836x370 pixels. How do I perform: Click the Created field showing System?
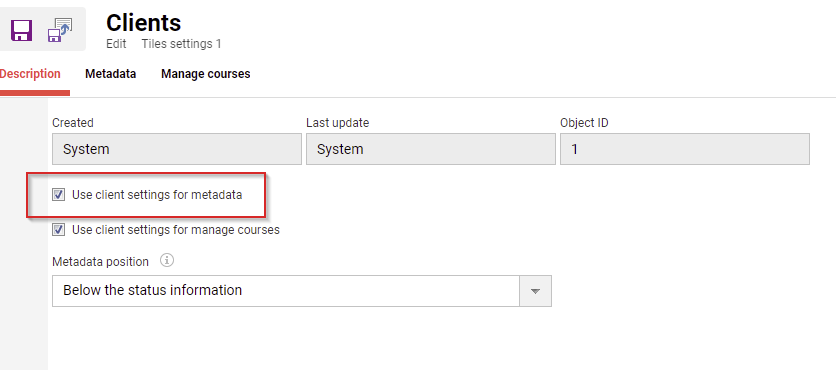pos(177,149)
